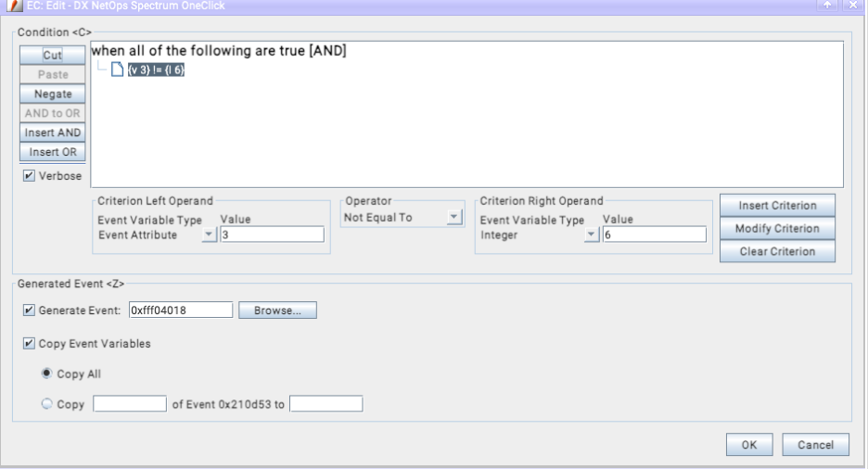The height and width of the screenshot is (469, 868).
Task: Select the Copy All radio button
Action: point(45,374)
